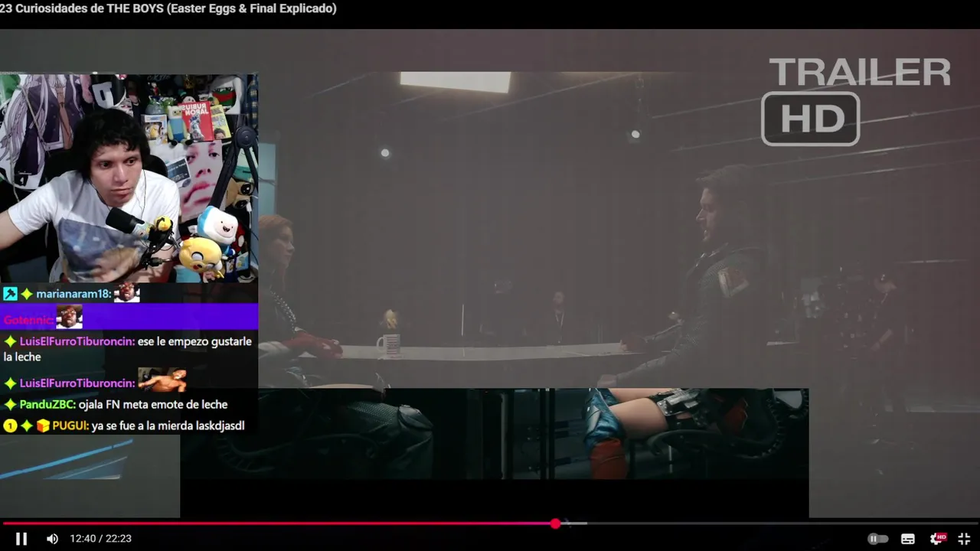
Task: Click the yellow number badge beside PUGUI
Action: pyautogui.click(x=10, y=425)
